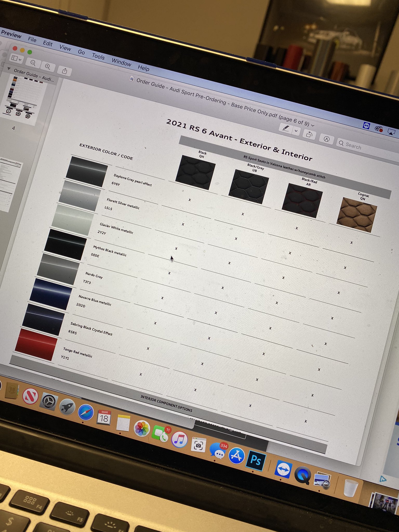The image size is (399, 532).
Task: Click the 'Nardo Gray' text
Action: [94, 275]
